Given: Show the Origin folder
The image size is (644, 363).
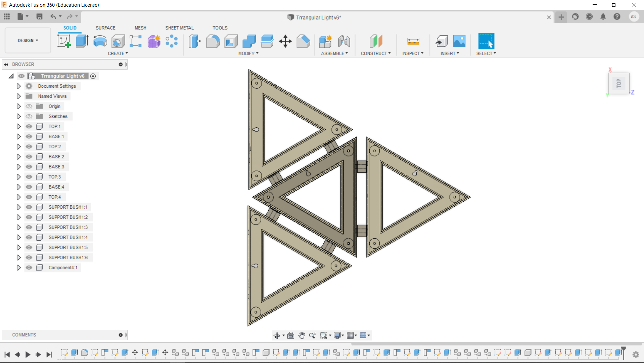Looking at the screenshot, I should point(29,106).
